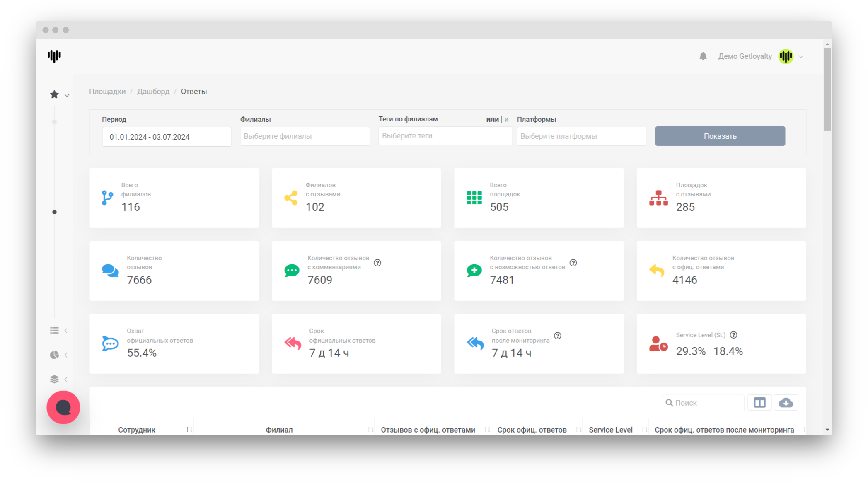Show help for reviews with comments count
The width and height of the screenshot is (868, 486).
click(x=377, y=263)
